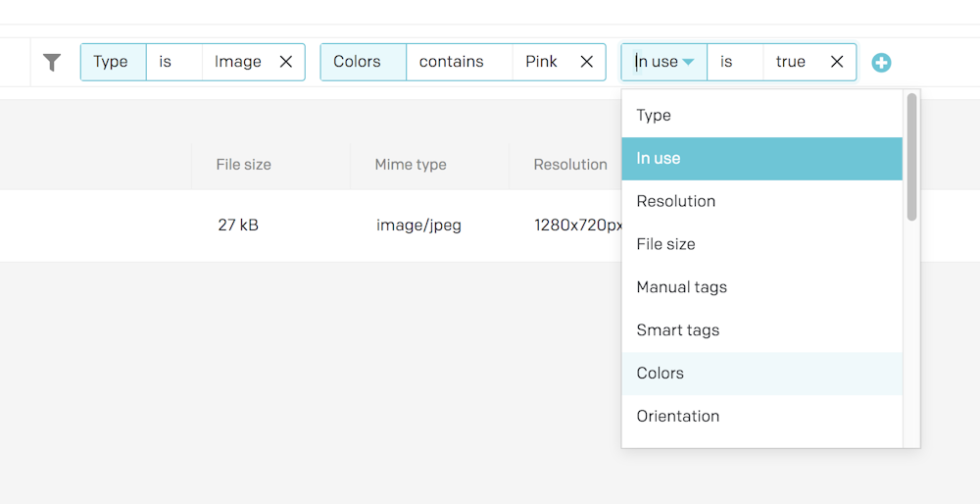Image resolution: width=980 pixels, height=504 pixels.
Task: Click the Mime type column header
Action: [411, 165]
